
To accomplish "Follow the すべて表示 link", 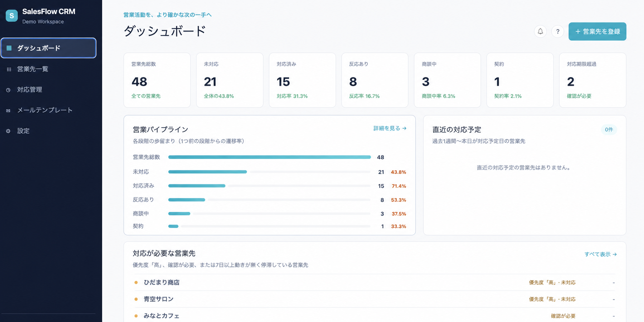I will point(600,254).
